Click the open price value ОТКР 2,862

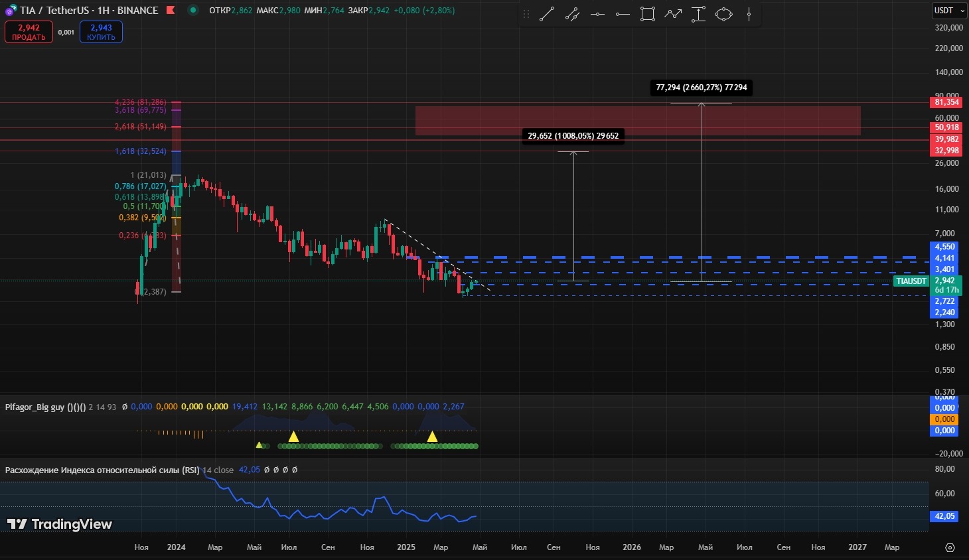(x=231, y=11)
